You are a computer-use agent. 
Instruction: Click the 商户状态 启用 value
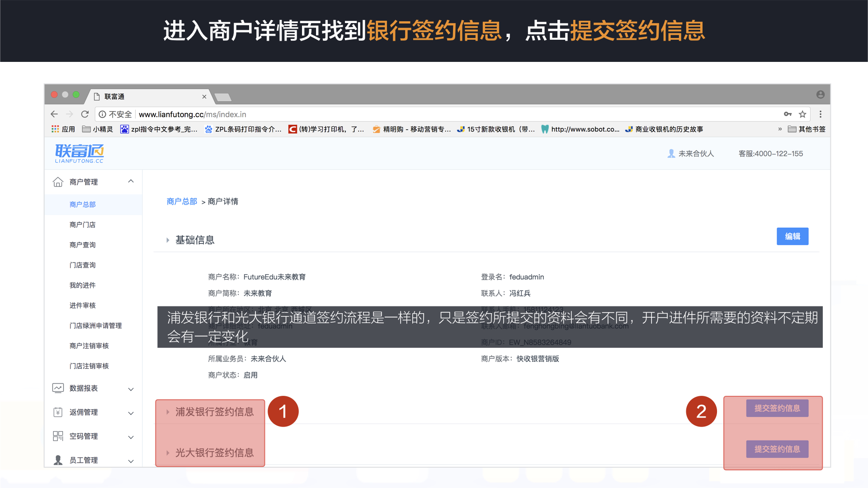[x=250, y=375]
